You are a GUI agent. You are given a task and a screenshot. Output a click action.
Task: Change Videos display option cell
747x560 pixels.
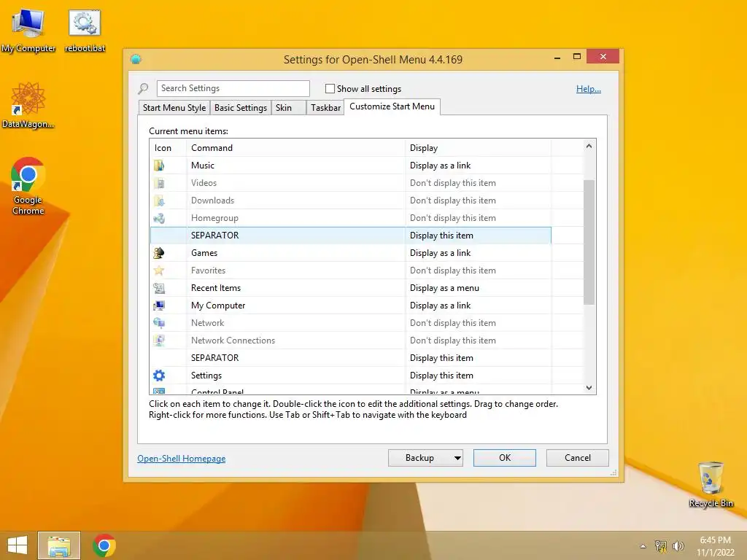tap(478, 183)
